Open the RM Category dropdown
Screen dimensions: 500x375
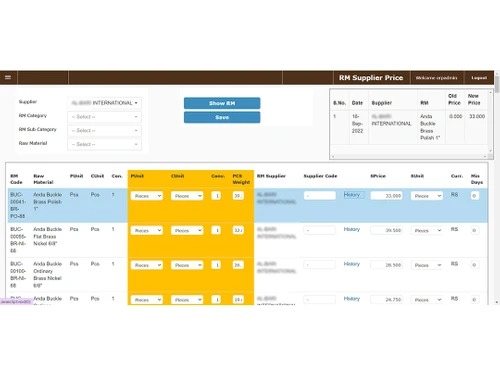(105, 117)
